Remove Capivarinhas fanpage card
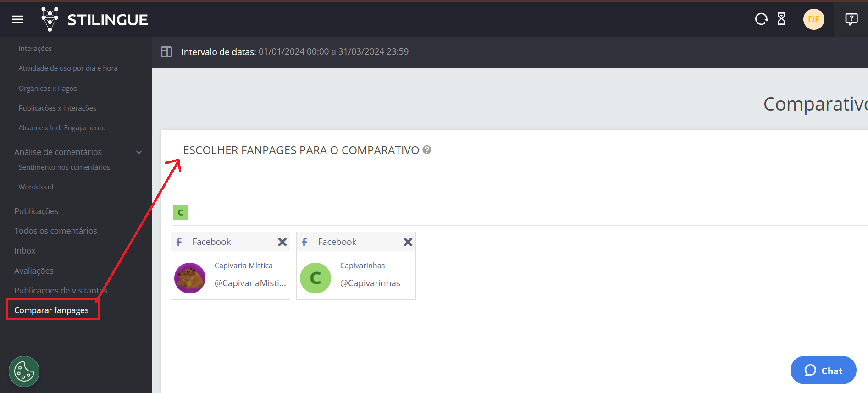Screen dimensions: 868x393 pyautogui.click(x=408, y=242)
